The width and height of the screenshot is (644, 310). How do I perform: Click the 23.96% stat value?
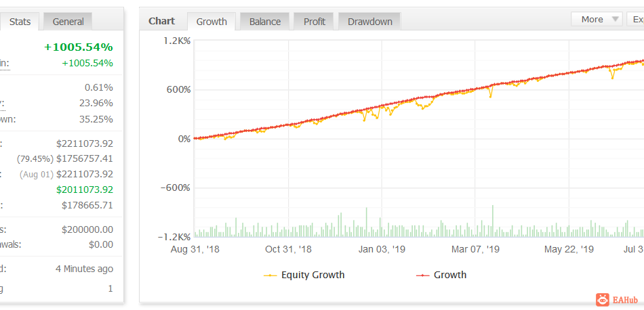(x=96, y=104)
